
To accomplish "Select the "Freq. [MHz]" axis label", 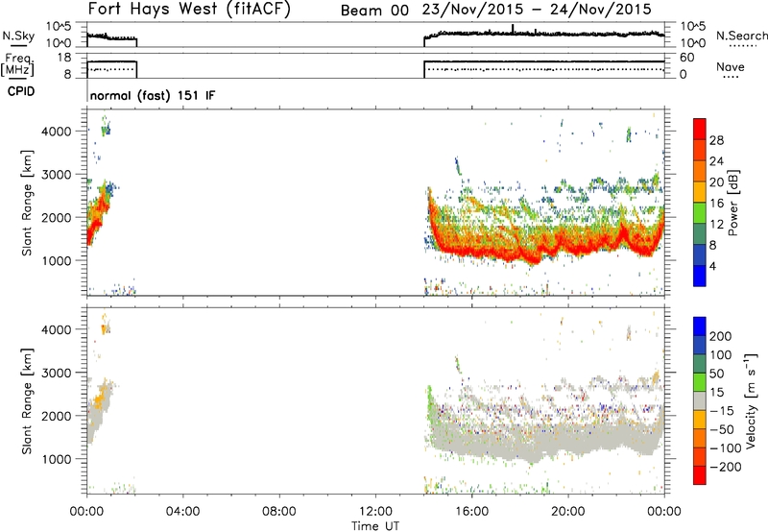I will [x=18, y=65].
